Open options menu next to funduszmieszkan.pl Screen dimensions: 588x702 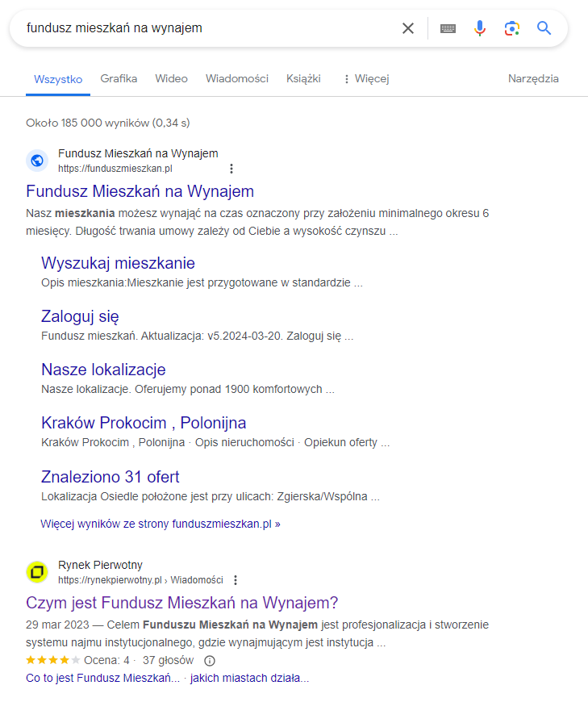point(231,169)
